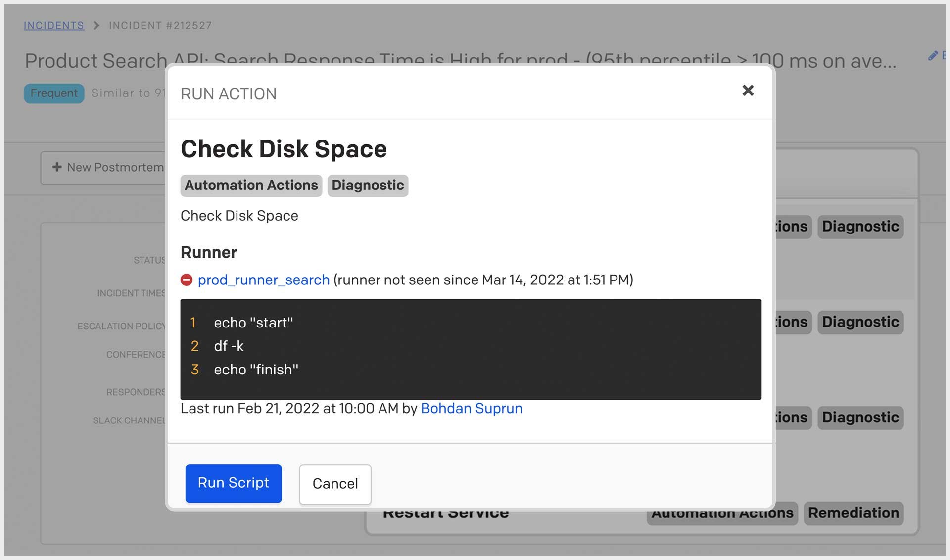Open the prod_runner_search runner link
This screenshot has height=560, width=950.
(x=263, y=280)
